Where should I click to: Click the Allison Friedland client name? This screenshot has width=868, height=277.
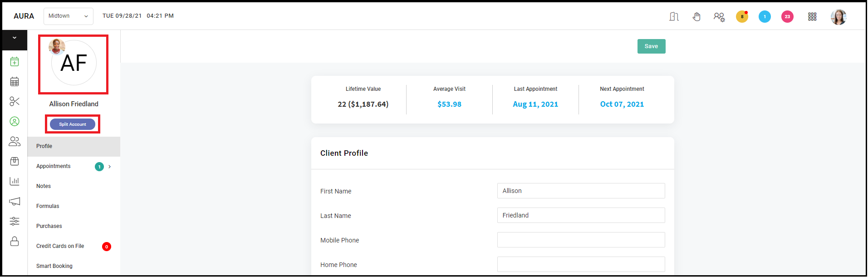tap(74, 104)
